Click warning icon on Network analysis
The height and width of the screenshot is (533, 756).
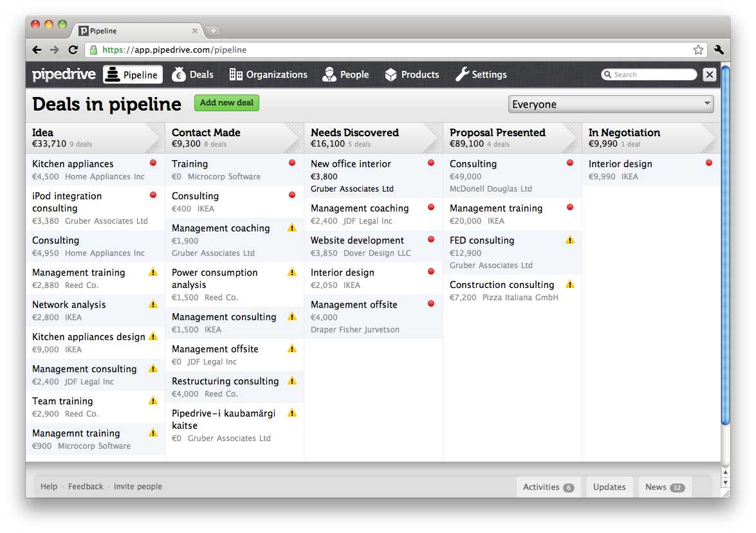point(153,304)
